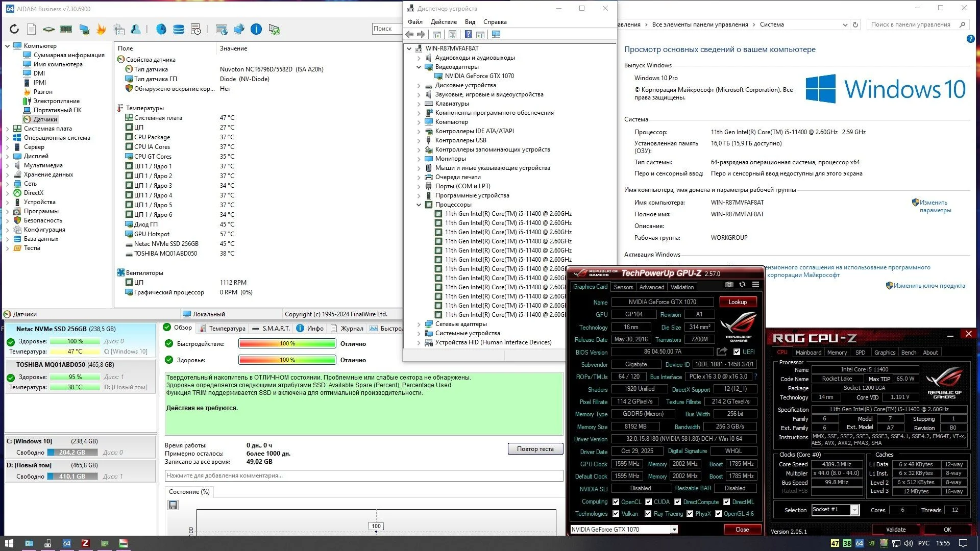Open the GPU selection dropdown in GPU-Z

(x=674, y=530)
